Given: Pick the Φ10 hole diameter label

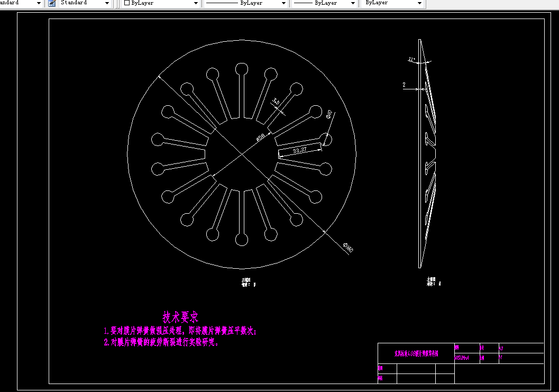Looking at the screenshot, I should coord(329,114).
